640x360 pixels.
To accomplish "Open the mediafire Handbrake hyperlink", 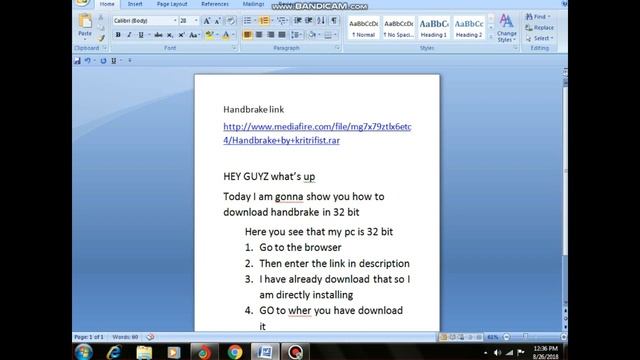I will pyautogui.click(x=317, y=133).
